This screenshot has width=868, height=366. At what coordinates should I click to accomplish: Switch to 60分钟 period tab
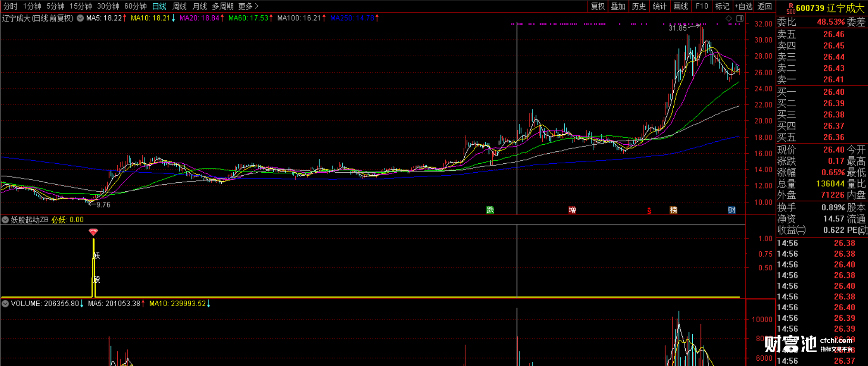click(135, 6)
